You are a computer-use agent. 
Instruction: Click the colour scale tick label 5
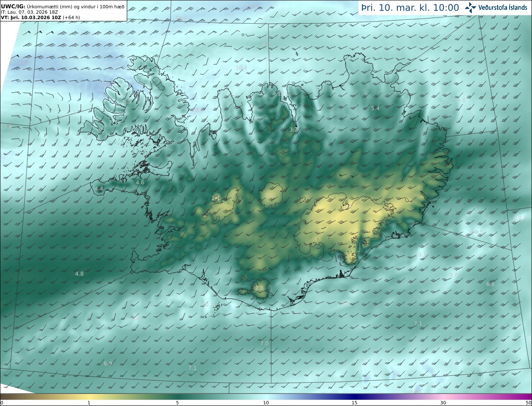[177, 403]
